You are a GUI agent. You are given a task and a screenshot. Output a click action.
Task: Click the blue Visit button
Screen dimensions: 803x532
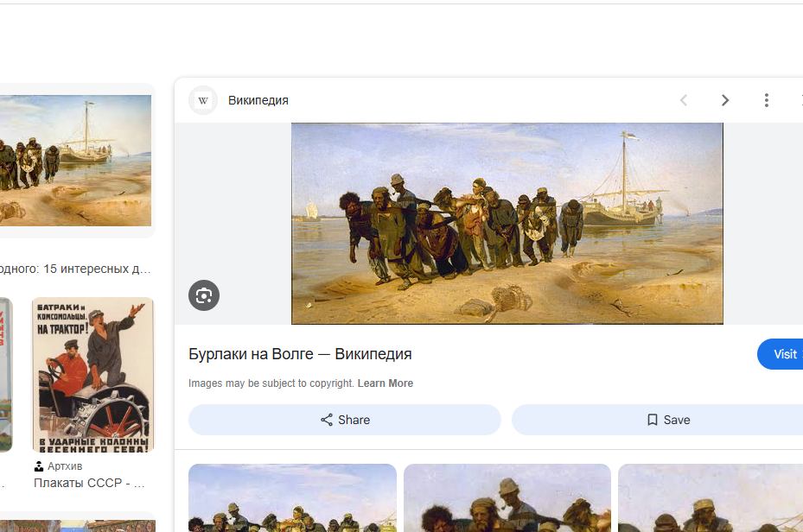coord(782,354)
